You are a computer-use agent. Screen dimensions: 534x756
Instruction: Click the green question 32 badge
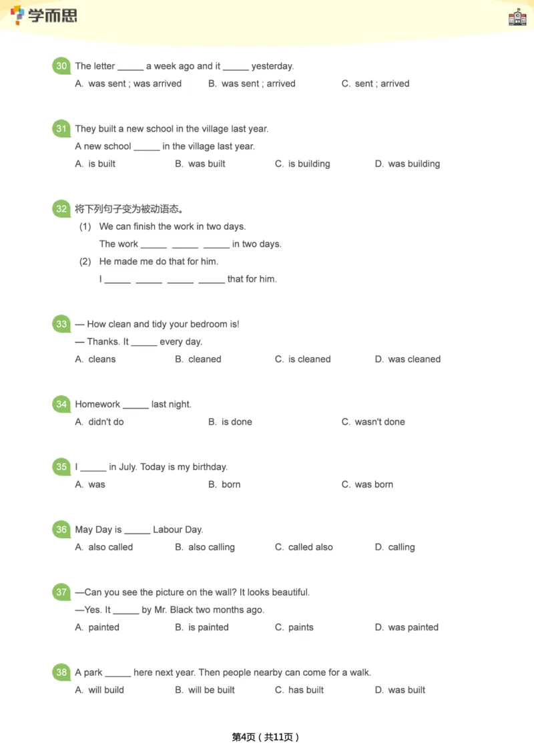[61, 209]
